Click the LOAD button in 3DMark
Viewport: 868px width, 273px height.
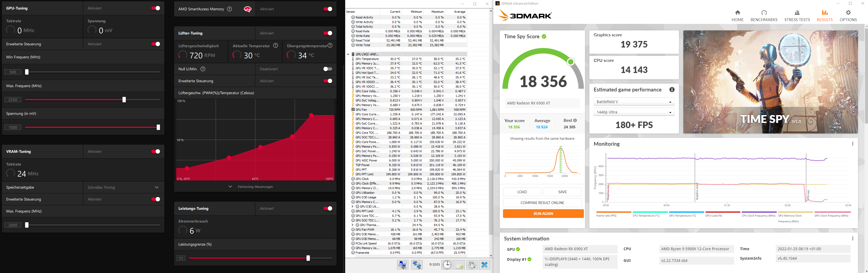click(x=522, y=192)
